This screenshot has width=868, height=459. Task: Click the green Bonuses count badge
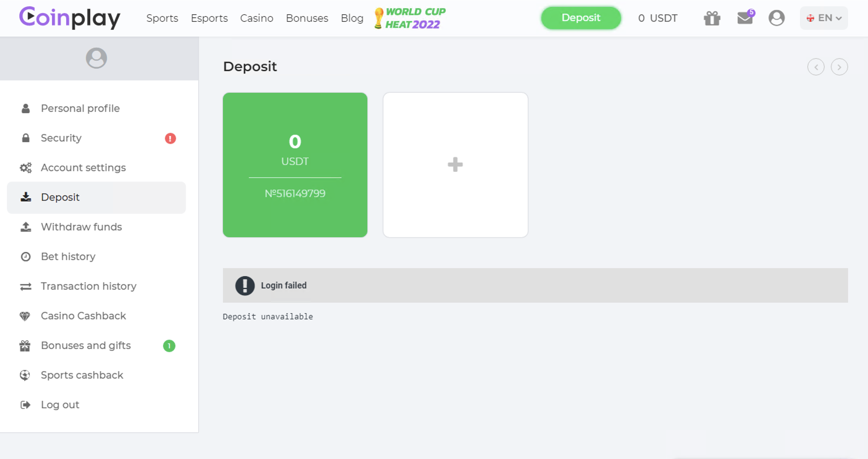pyautogui.click(x=169, y=346)
